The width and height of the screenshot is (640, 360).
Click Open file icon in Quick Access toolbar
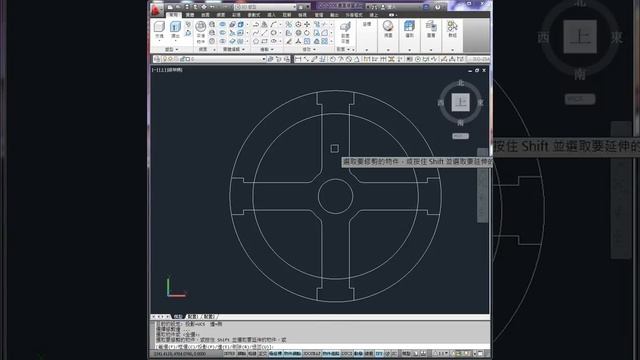pos(178,7)
